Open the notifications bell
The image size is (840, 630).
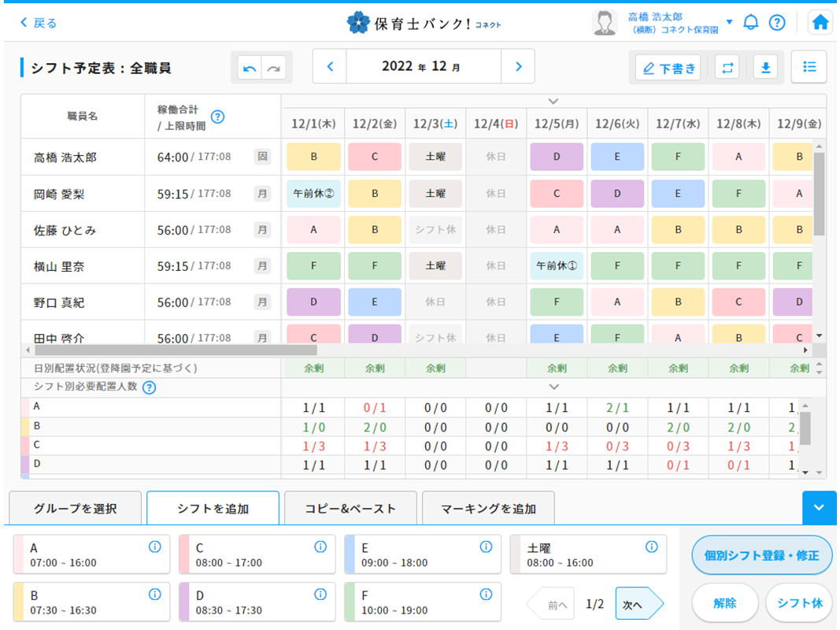[751, 23]
